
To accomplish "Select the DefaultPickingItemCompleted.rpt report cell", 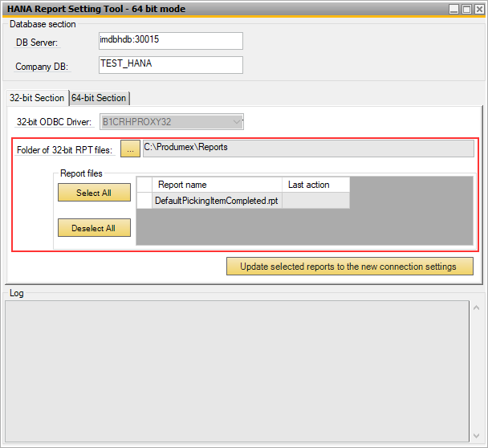I will tap(216, 201).
